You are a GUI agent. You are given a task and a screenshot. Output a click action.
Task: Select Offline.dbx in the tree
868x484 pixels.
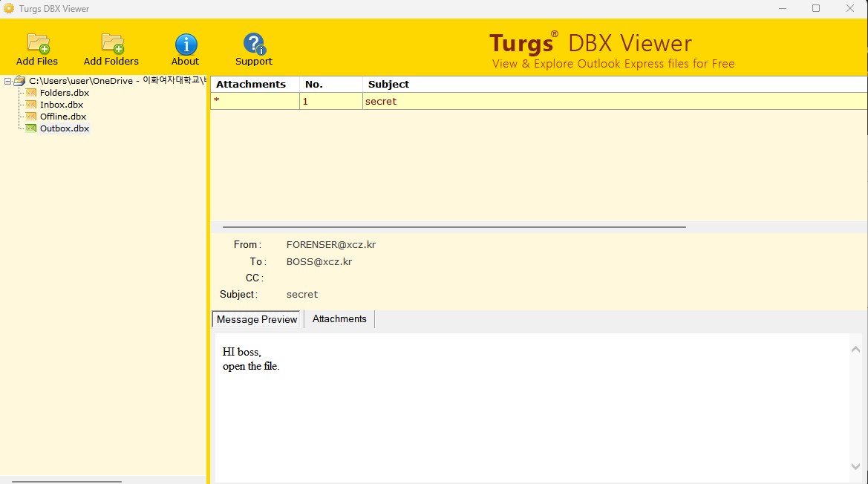tap(63, 117)
